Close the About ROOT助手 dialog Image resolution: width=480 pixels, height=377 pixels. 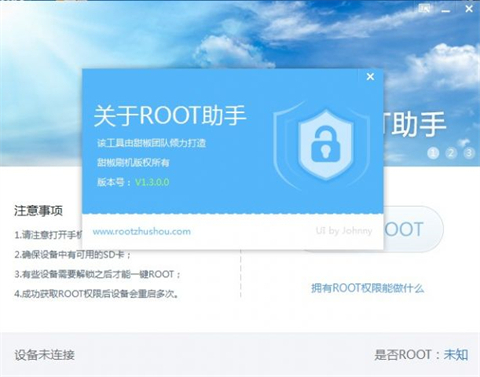click(370, 77)
